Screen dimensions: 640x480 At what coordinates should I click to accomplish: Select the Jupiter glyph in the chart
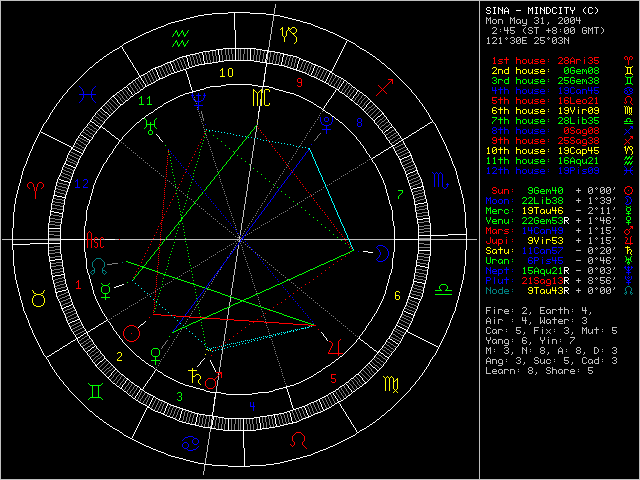tap(336, 347)
